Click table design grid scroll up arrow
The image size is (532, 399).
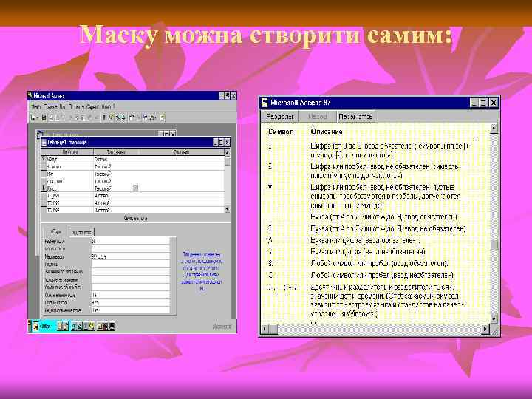coord(227,154)
